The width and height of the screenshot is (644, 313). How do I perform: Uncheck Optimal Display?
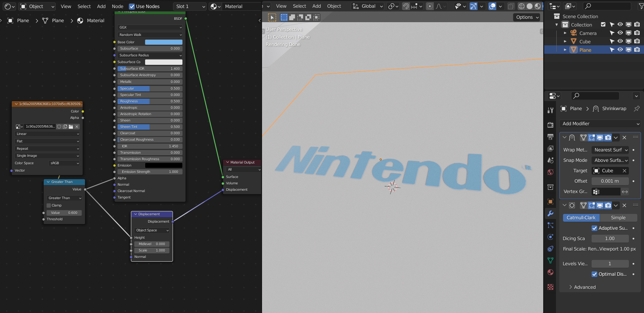pyautogui.click(x=595, y=274)
